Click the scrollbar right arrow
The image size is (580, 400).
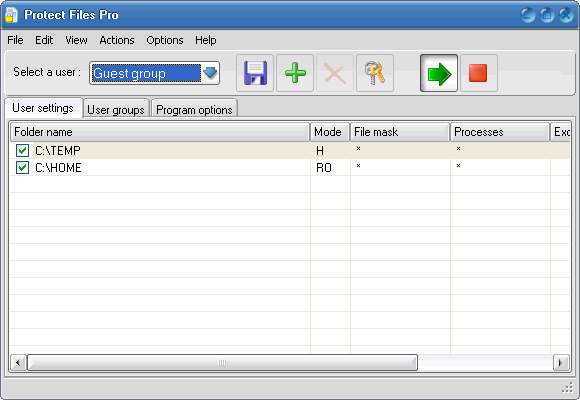pos(561,362)
